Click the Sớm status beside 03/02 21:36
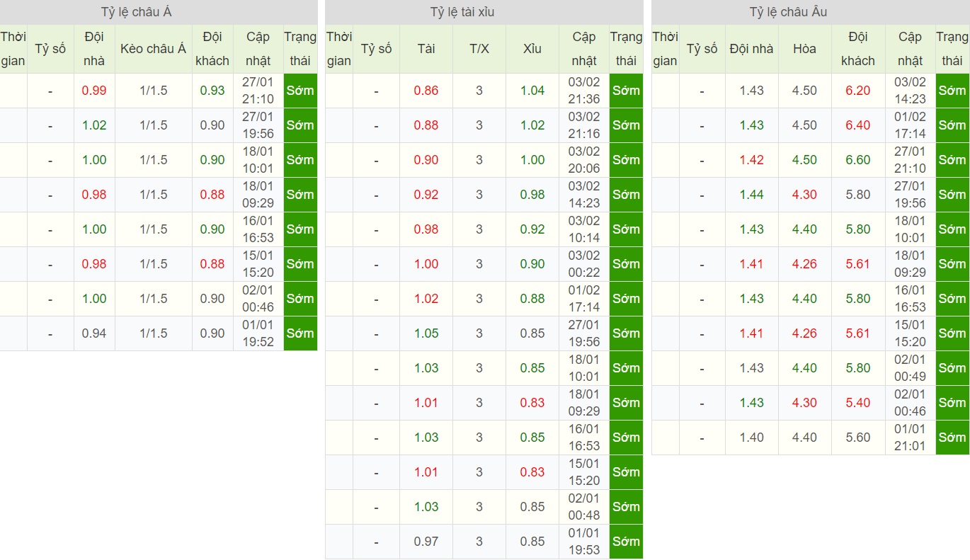The width and height of the screenshot is (970, 560). [x=626, y=91]
